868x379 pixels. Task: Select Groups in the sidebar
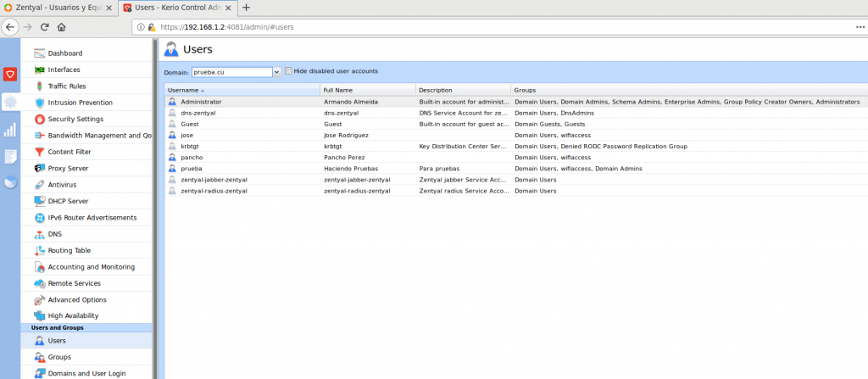[86, 358]
